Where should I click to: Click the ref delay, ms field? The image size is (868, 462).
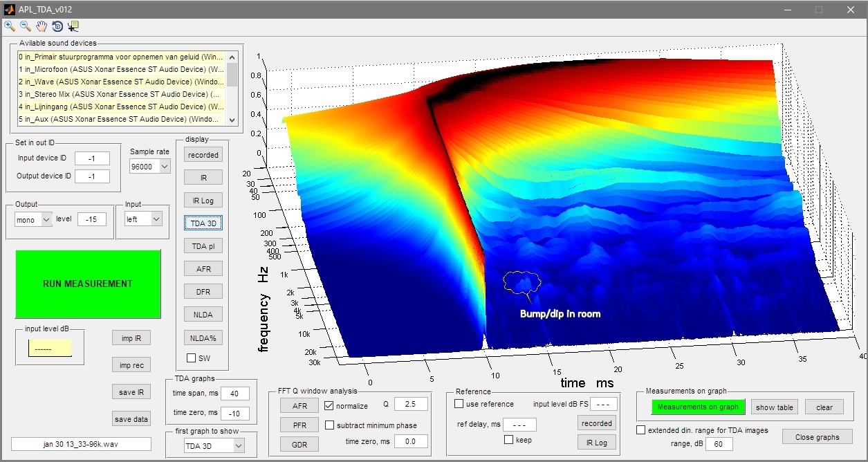pos(519,424)
